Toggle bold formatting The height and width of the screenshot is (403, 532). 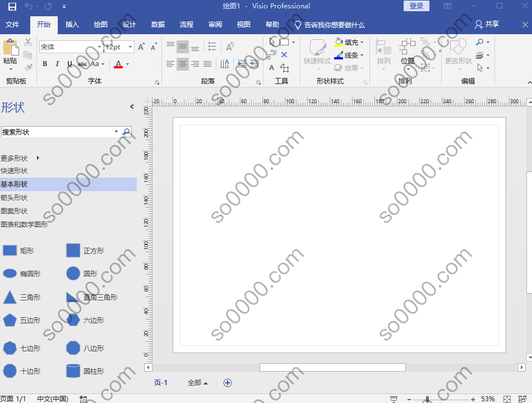(x=45, y=64)
